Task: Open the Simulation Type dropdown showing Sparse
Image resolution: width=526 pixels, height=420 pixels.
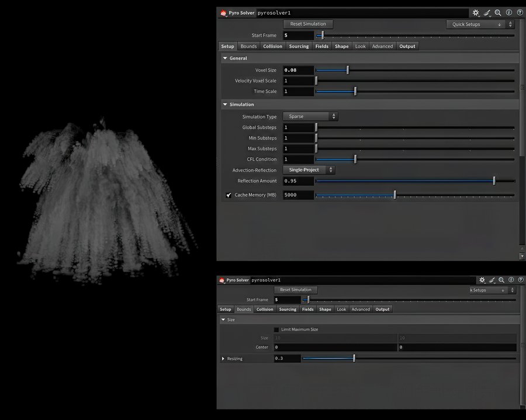Action: pyautogui.click(x=310, y=117)
